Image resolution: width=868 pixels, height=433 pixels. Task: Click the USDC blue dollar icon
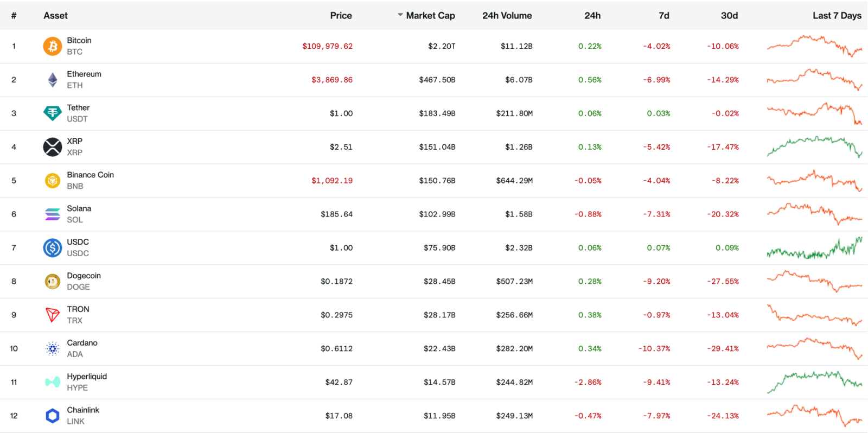coord(53,248)
